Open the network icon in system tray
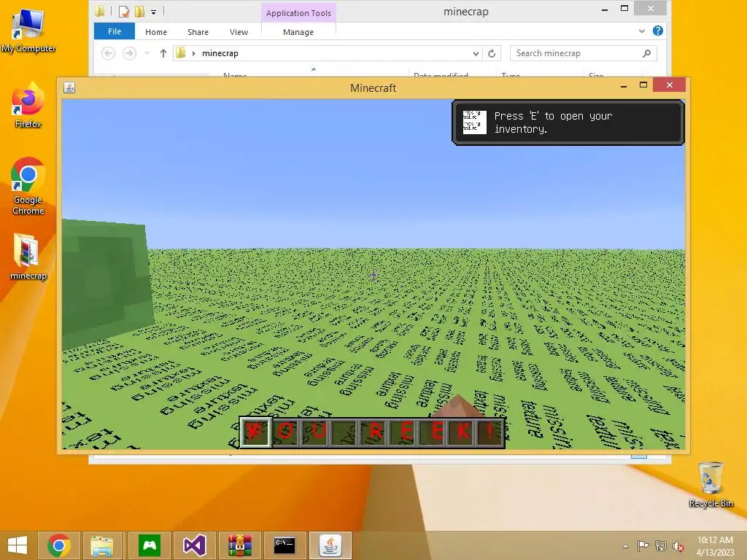 click(x=660, y=545)
